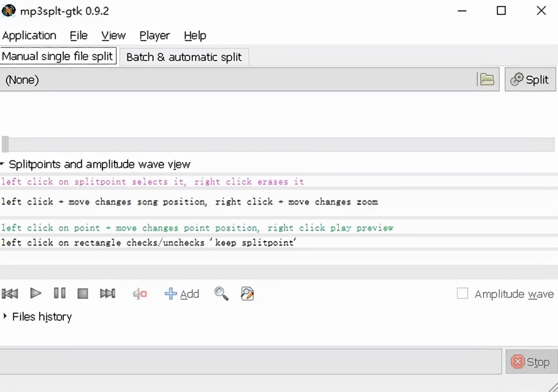Open the File menu
Image resolution: width=558 pixels, height=392 pixels.
click(79, 36)
